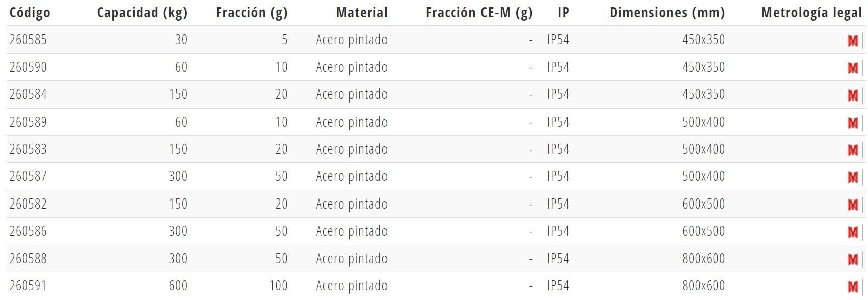Click the M icon in row 260588

pyautogui.click(x=853, y=260)
